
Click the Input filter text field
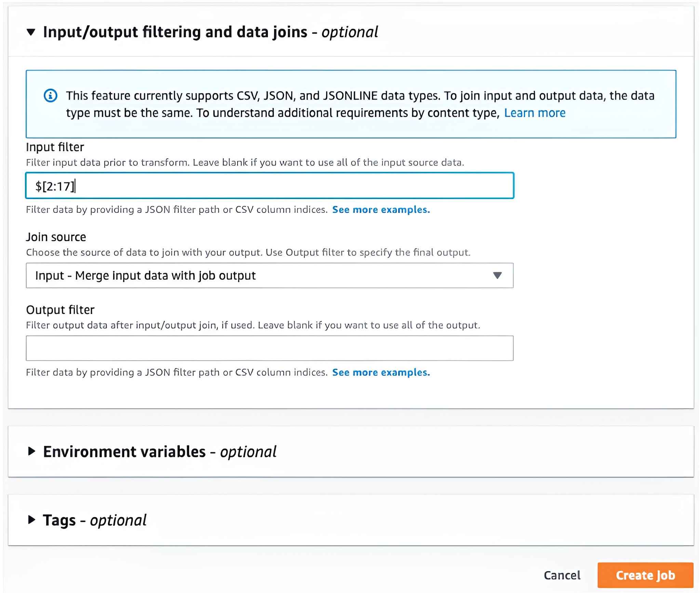[269, 186]
